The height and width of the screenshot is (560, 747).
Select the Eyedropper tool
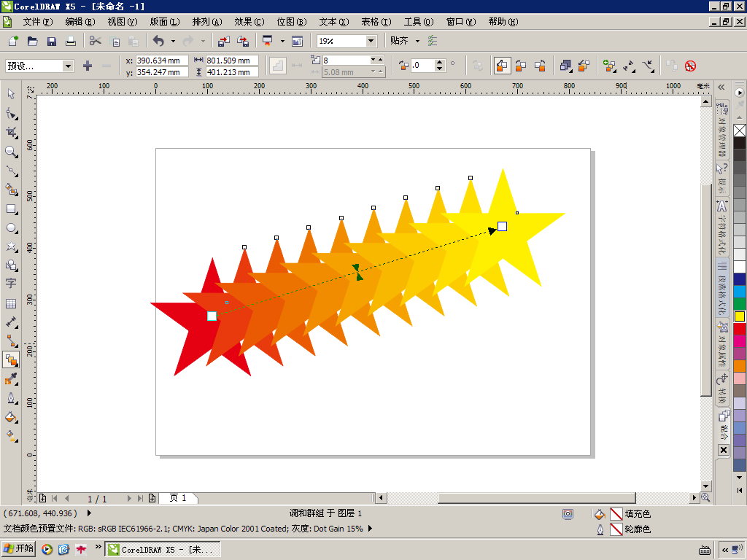point(11,379)
